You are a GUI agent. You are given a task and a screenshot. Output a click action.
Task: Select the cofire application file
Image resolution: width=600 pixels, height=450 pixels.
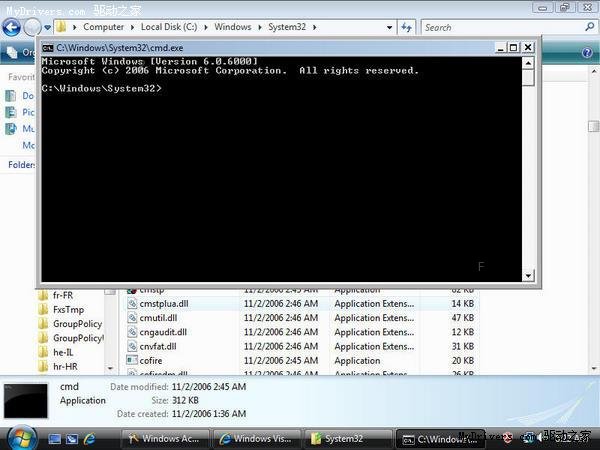pyautogui.click(x=151, y=360)
